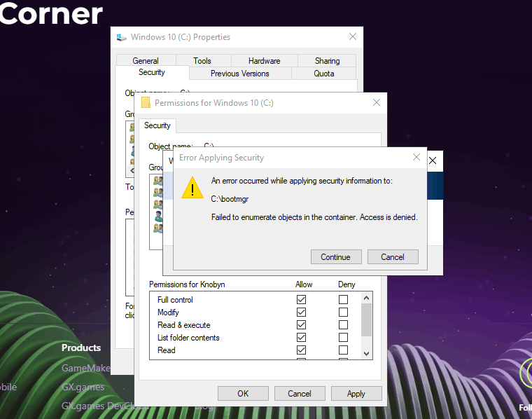Toggle Allow checkbox for List folder contents
532x419 pixels.
[x=301, y=337]
